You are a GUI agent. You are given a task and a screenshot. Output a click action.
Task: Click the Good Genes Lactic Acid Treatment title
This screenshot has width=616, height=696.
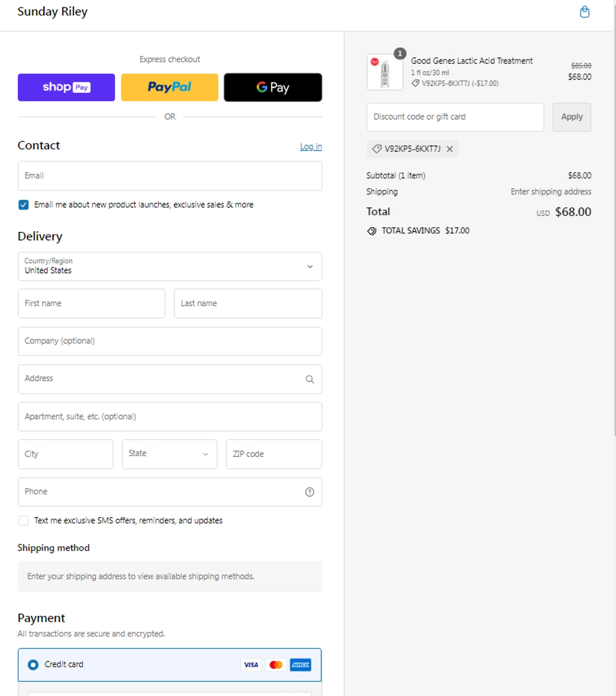[x=472, y=61]
